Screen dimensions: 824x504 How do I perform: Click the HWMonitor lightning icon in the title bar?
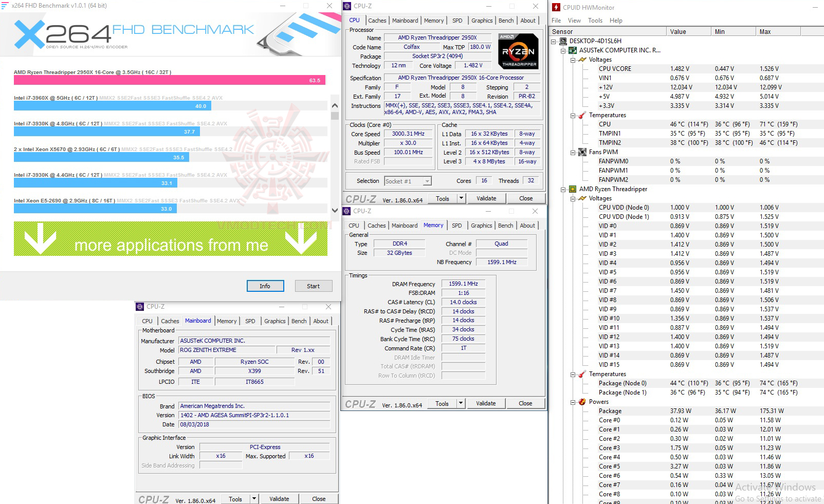click(556, 8)
